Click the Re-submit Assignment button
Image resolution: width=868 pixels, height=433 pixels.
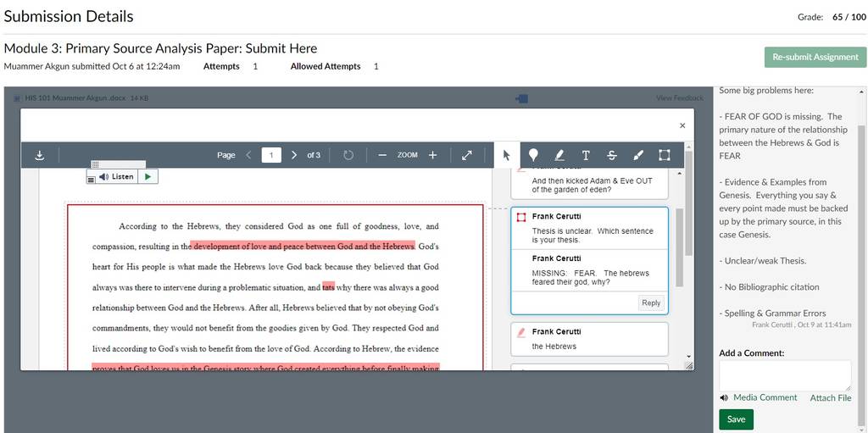click(815, 57)
